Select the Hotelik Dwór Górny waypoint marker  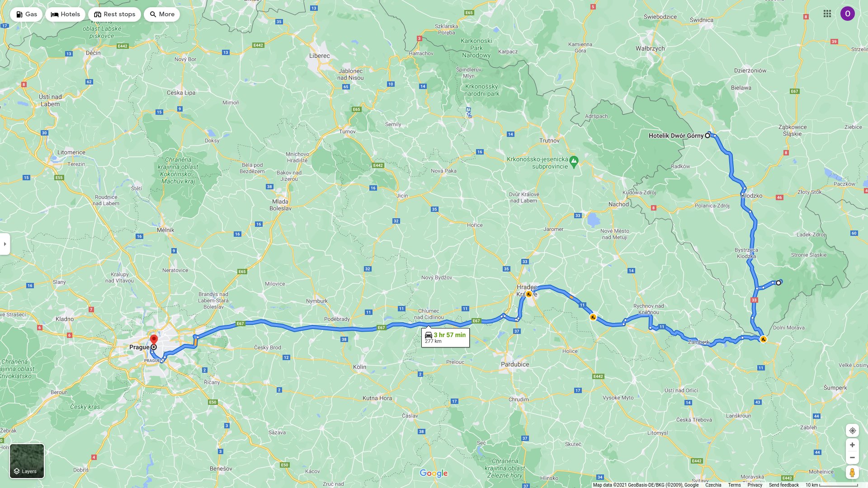708,136
